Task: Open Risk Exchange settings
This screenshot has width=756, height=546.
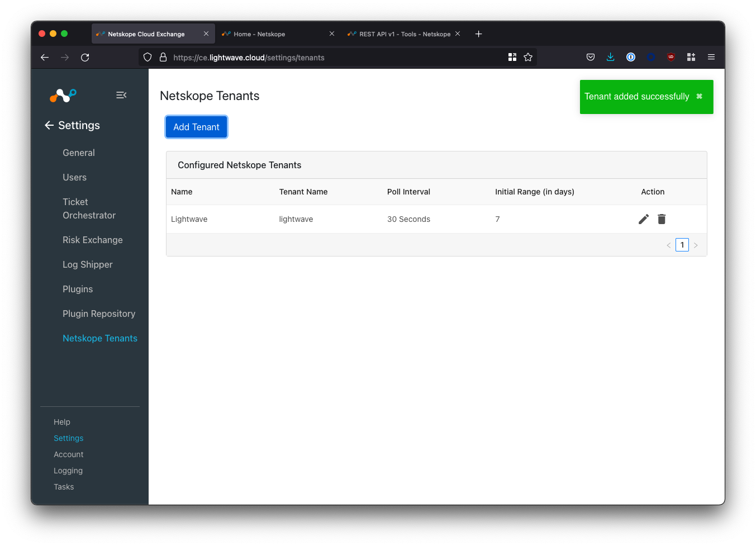Action: point(93,240)
